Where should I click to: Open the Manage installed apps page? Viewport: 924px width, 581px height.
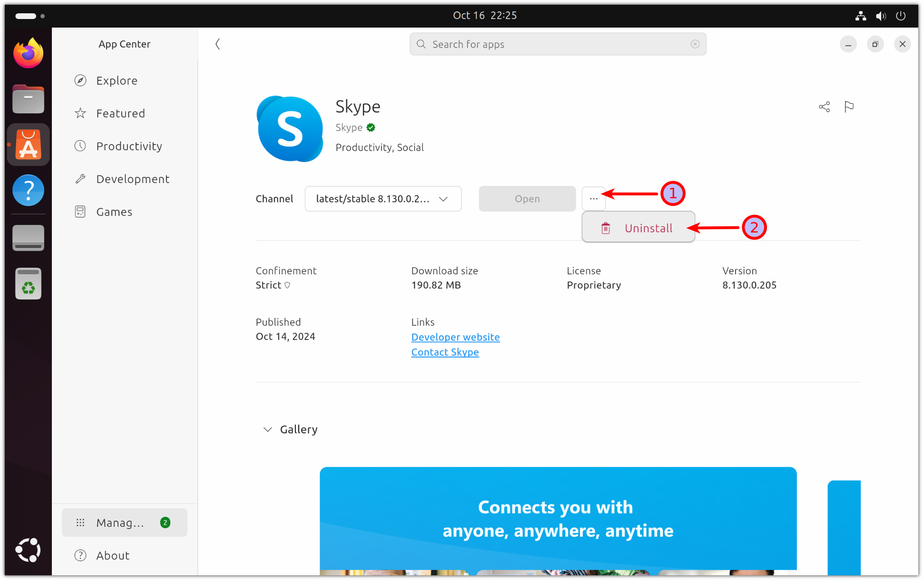(125, 523)
